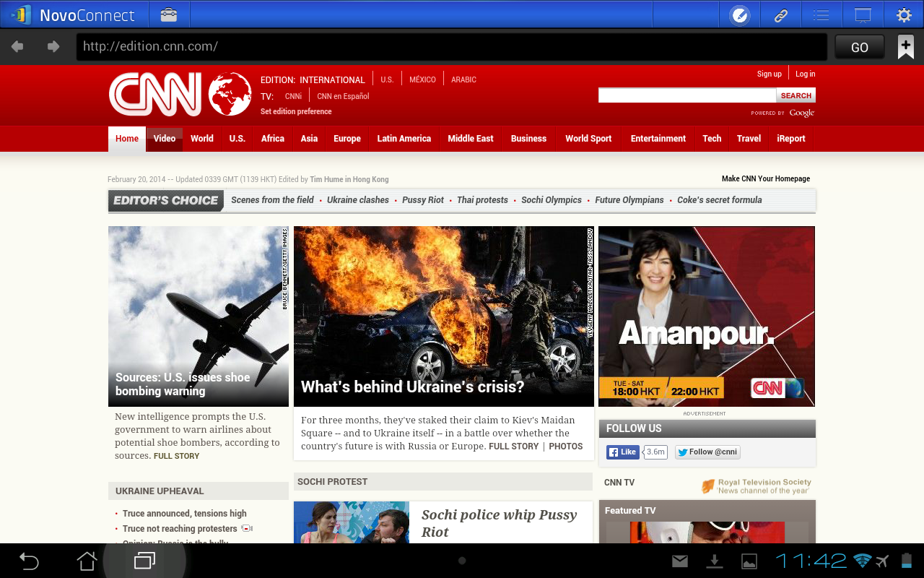Open the Business section
The height and width of the screenshot is (578, 924).
pos(528,139)
